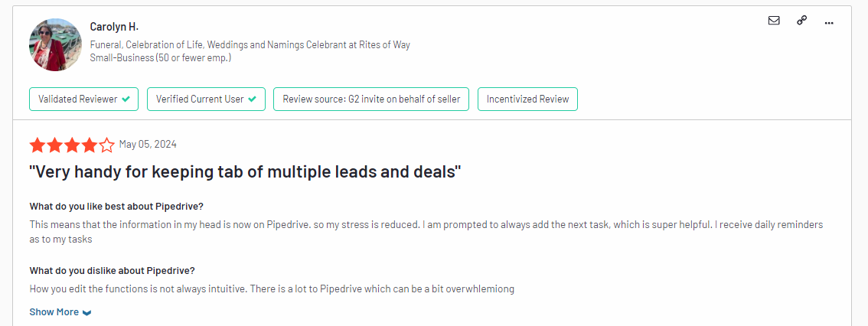Click the May 05, 2024 review date
This screenshot has height=326, width=868.
pos(148,145)
